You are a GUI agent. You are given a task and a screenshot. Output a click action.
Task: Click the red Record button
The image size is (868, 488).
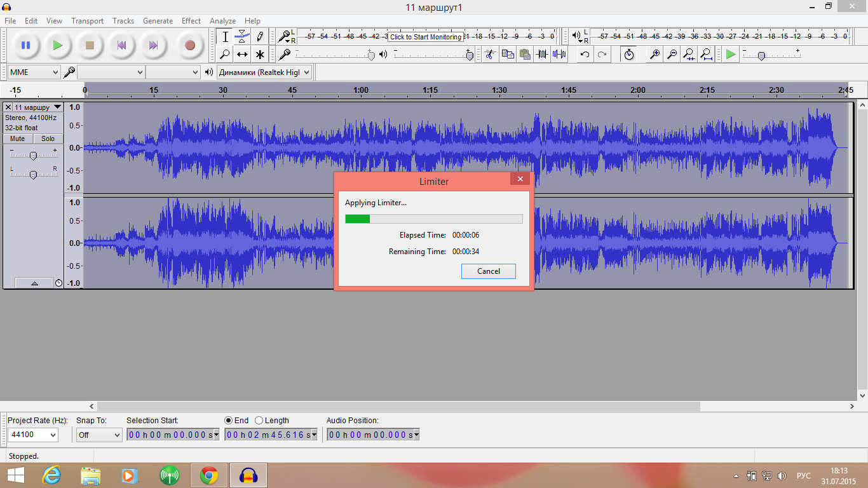point(189,45)
